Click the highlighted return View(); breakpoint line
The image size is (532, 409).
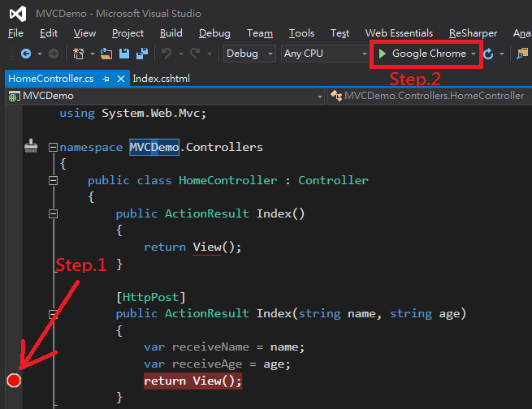pyautogui.click(x=192, y=381)
